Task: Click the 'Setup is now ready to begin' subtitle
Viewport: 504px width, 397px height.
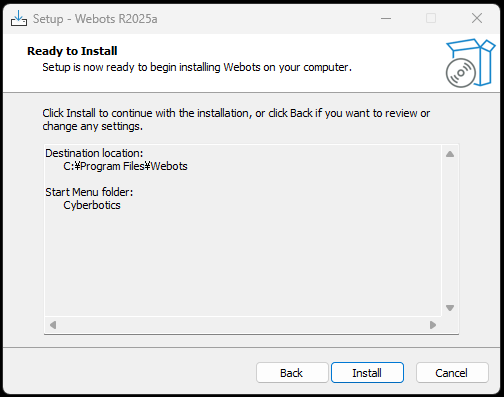Action: [197, 67]
